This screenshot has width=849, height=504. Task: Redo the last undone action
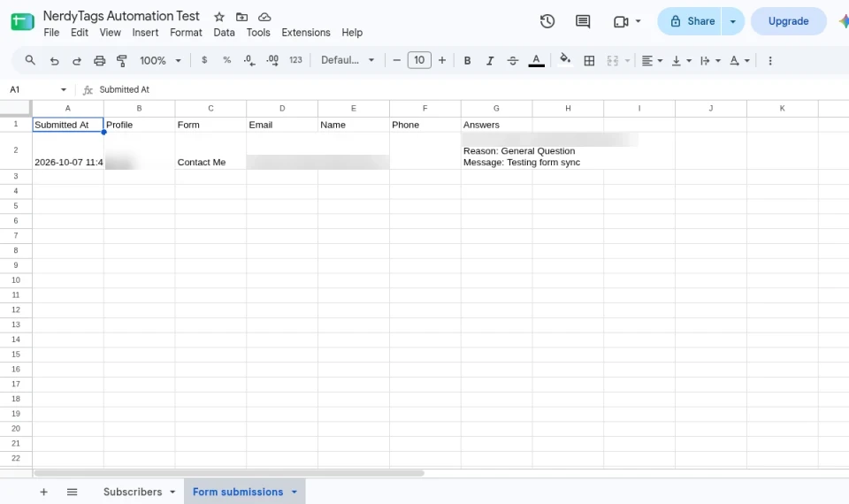click(x=77, y=61)
